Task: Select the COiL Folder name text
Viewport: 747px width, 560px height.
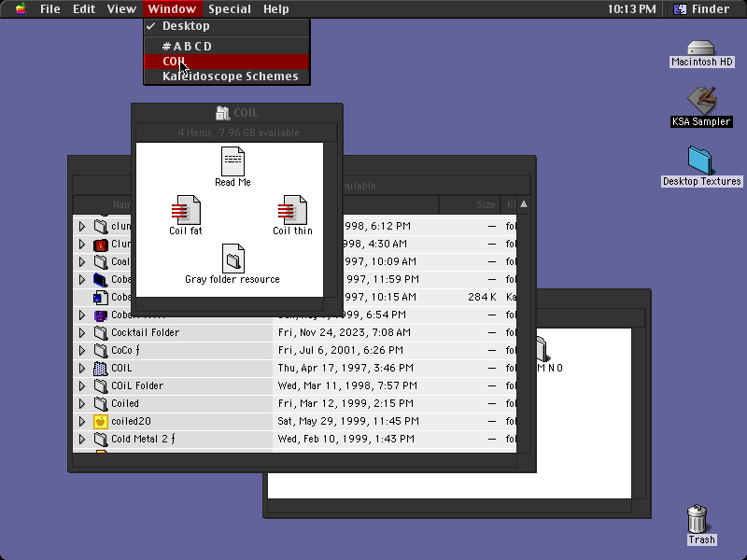Action: pos(137,385)
